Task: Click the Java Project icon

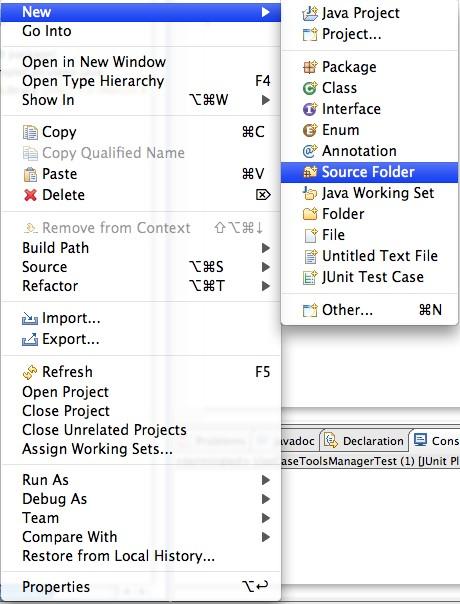Action: pyautogui.click(x=310, y=13)
